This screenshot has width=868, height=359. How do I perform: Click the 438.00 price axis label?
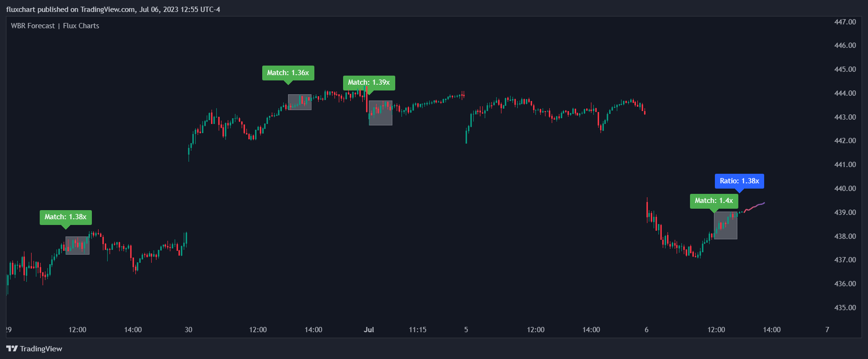845,236
